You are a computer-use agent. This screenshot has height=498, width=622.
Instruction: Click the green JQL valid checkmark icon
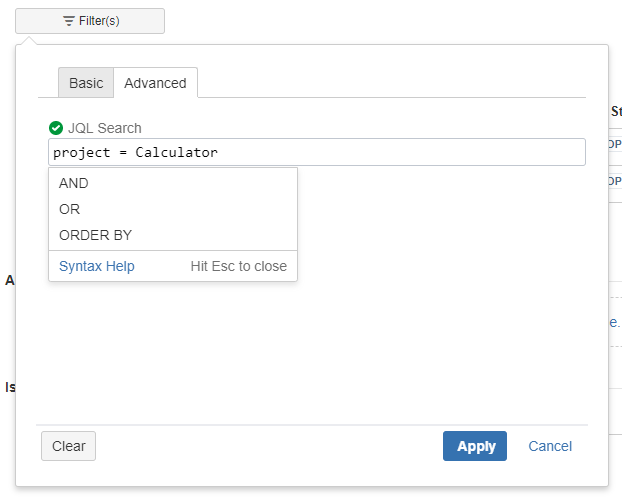pos(56,128)
